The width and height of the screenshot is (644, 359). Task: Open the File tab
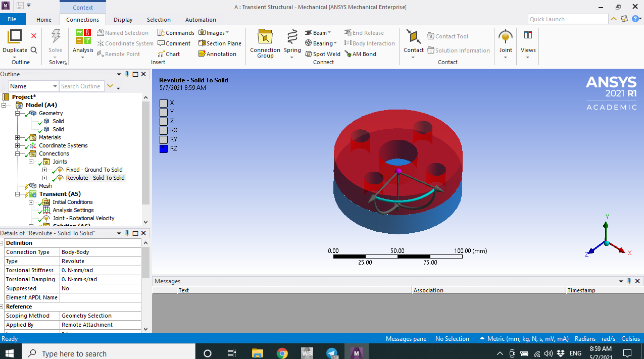click(12, 19)
